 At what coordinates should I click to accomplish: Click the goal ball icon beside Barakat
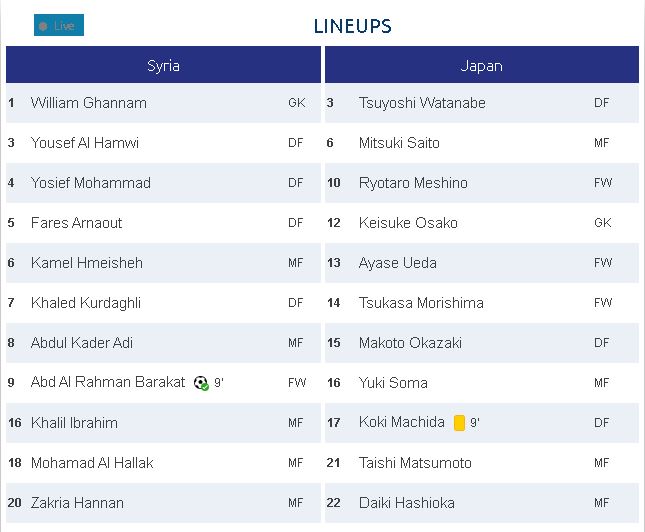click(x=201, y=383)
